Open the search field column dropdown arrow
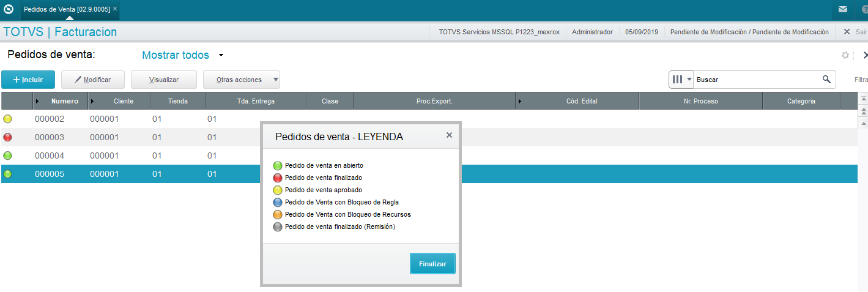 (x=689, y=80)
